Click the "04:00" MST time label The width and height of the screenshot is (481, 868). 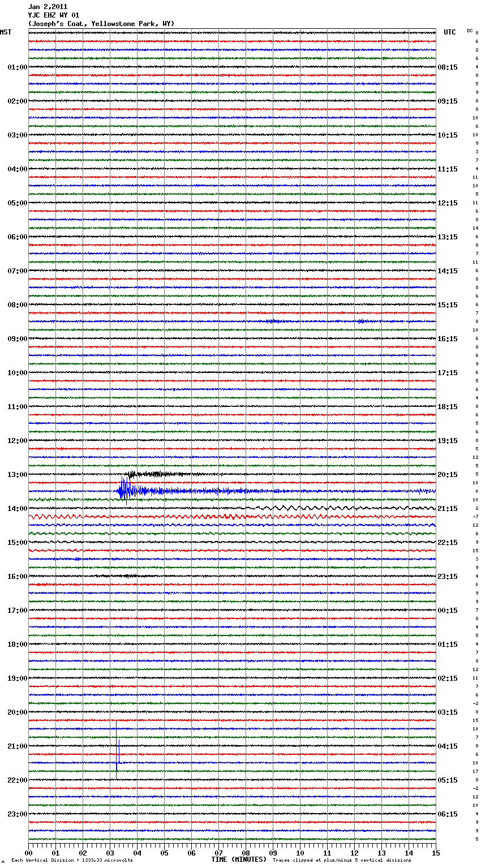[x=18, y=169]
